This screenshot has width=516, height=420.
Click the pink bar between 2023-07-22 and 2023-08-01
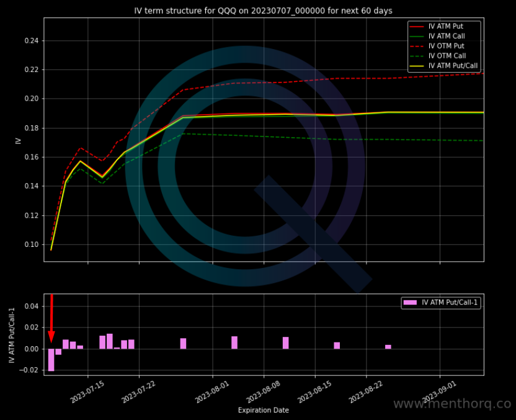(x=183, y=344)
